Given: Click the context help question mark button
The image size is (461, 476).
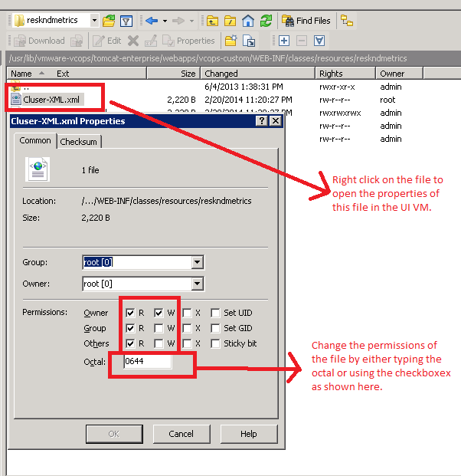Looking at the screenshot, I should 262,121.
